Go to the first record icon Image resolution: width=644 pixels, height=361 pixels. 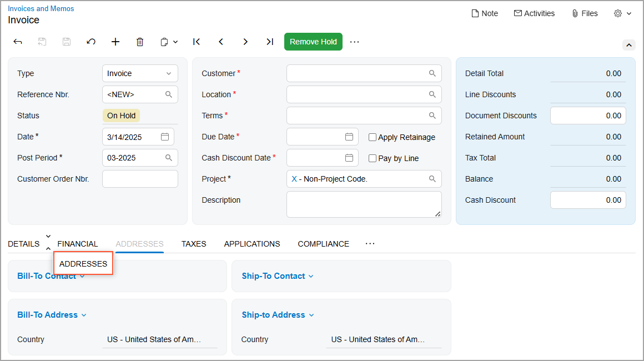coord(197,42)
